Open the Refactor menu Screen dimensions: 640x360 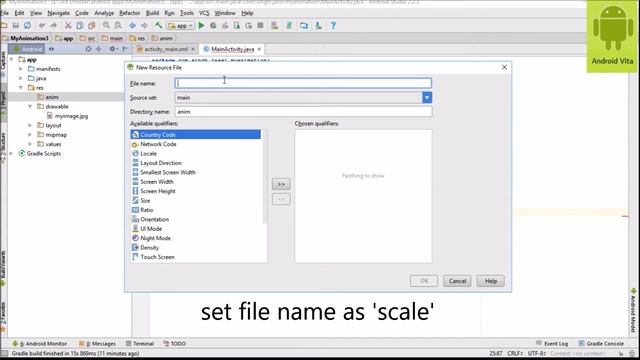[129, 13]
